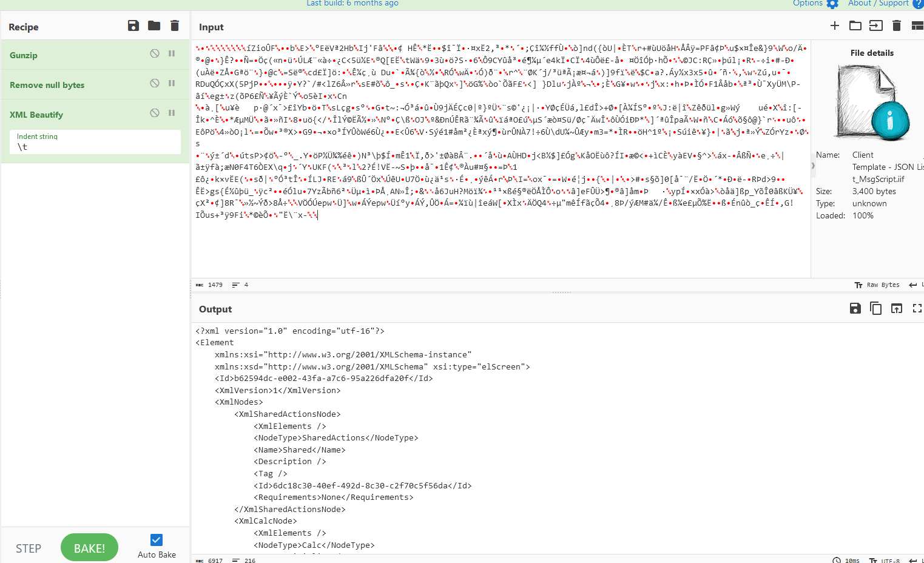Viewport: 924px width, 563px height.
Task: Set a breakpoint on XML Beautify
Action: [x=172, y=114]
